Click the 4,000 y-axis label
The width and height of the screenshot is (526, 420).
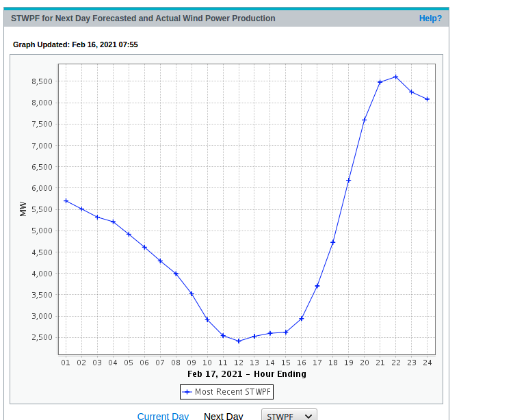[x=42, y=274]
